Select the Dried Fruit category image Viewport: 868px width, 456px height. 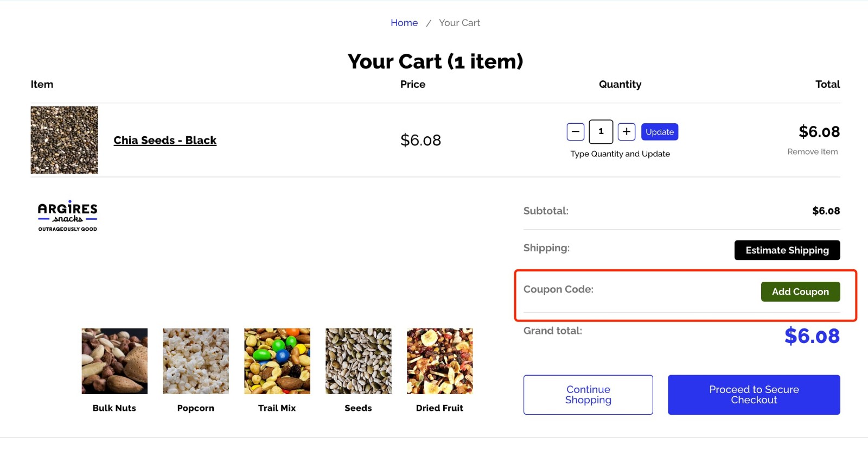click(440, 360)
